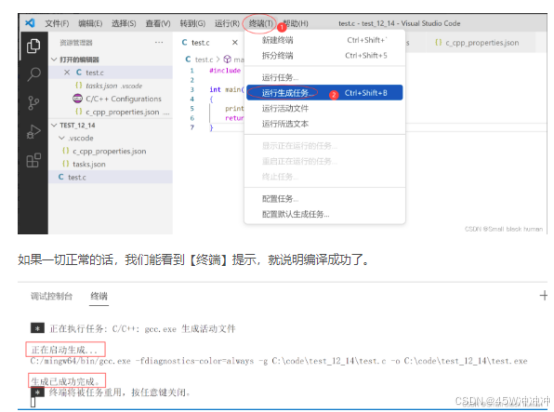Open tasks.json under .vscode folder

[110, 164]
